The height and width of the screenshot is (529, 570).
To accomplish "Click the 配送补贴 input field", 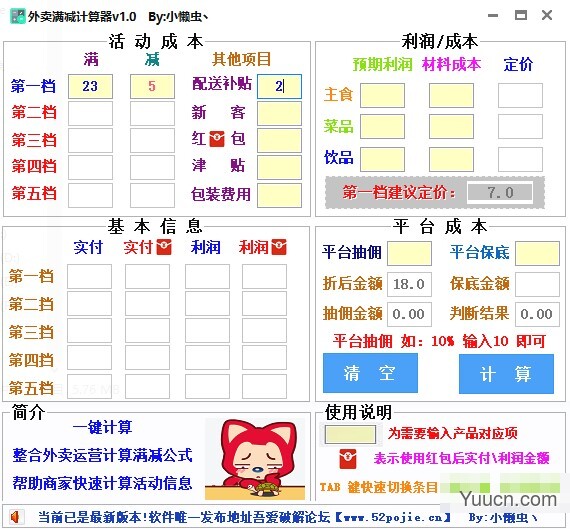I will (279, 87).
